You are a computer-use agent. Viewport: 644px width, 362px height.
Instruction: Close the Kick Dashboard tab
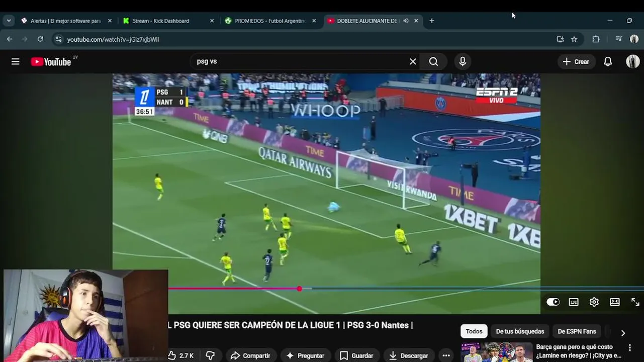click(212, 21)
